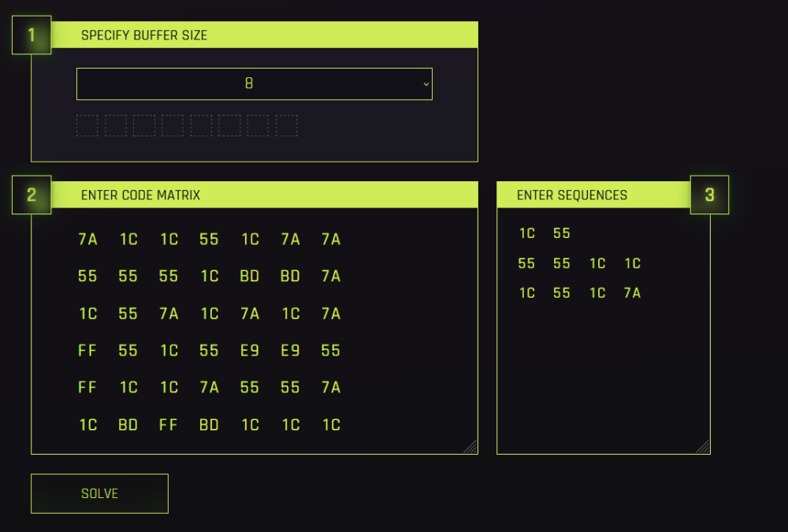788x532 pixels.
Task: Select the fourth empty buffer slot
Action: [173, 125]
